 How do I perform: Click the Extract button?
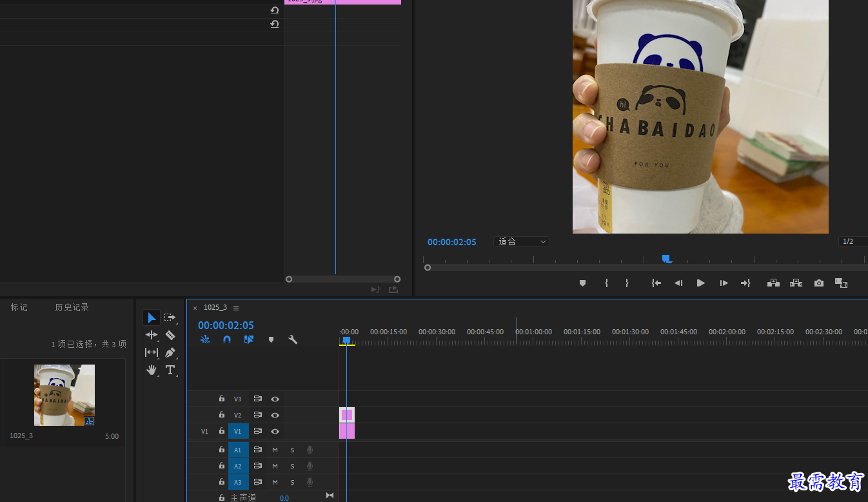[796, 283]
